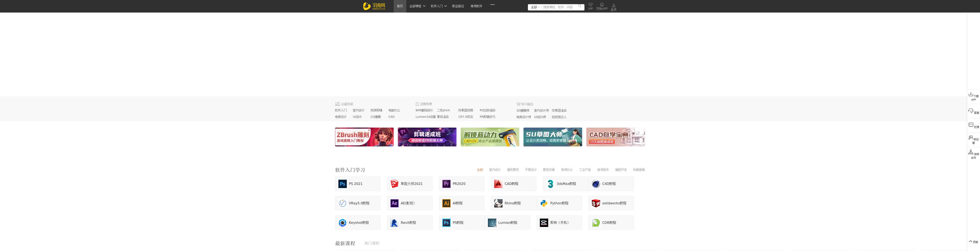Expand the 全部课程 dropdown menu
Viewport: 980px width, 251px height.
[417, 6]
